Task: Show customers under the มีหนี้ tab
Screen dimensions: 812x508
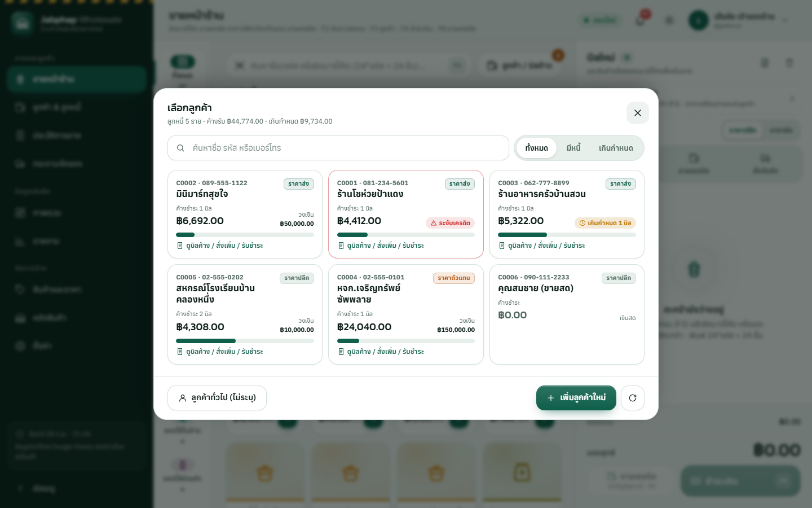Action: point(573,148)
